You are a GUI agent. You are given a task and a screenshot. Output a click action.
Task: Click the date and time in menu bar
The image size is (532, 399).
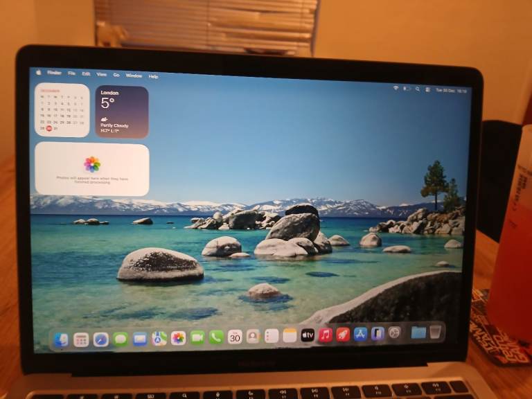point(450,90)
